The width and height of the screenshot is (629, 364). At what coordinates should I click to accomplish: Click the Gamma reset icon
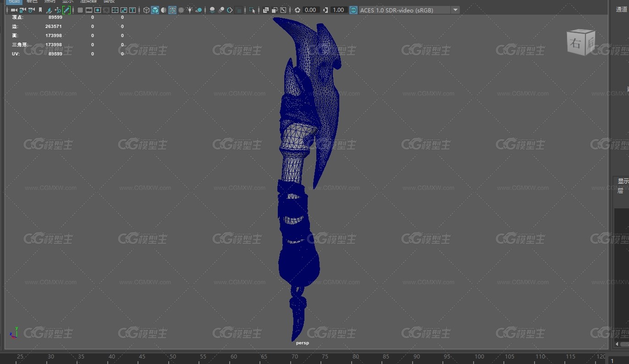click(325, 10)
